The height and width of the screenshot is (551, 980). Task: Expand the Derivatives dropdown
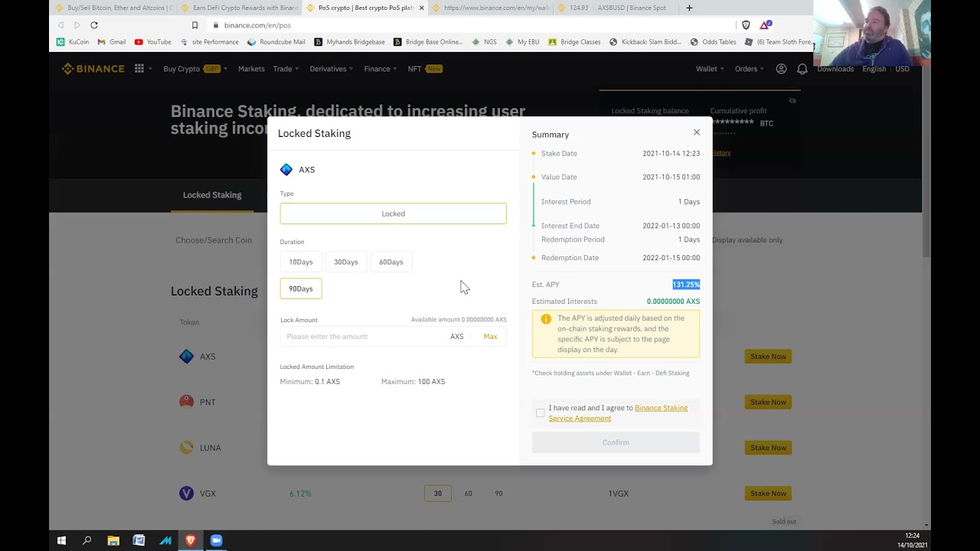(x=332, y=69)
